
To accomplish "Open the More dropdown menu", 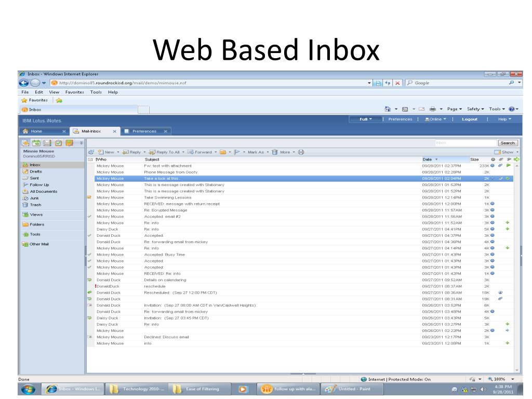I will 287,152.
